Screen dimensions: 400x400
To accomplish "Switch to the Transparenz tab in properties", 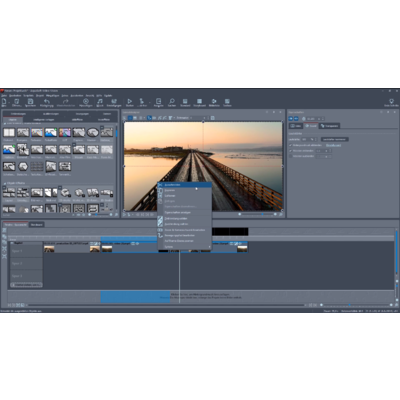I will (329, 126).
